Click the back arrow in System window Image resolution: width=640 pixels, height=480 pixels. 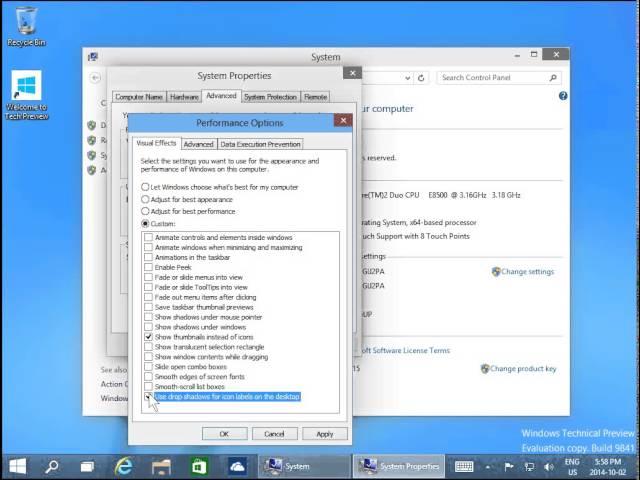95,78
